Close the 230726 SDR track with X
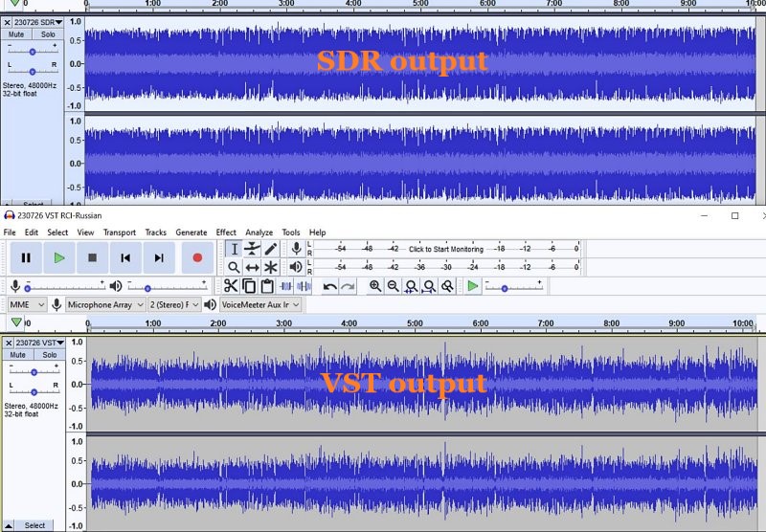Viewport: 766px width, 532px height. (7, 22)
